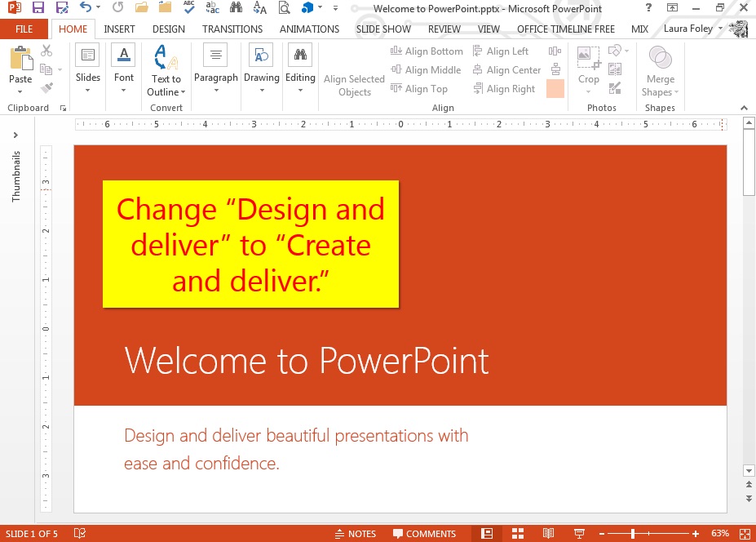Expand the Paragraph group dropdown

coord(216,91)
